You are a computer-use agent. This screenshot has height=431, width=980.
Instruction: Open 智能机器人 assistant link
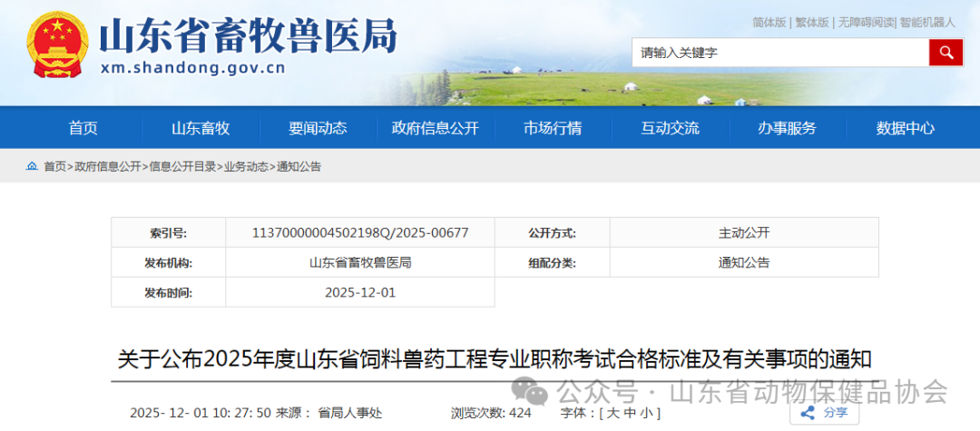[927, 23]
